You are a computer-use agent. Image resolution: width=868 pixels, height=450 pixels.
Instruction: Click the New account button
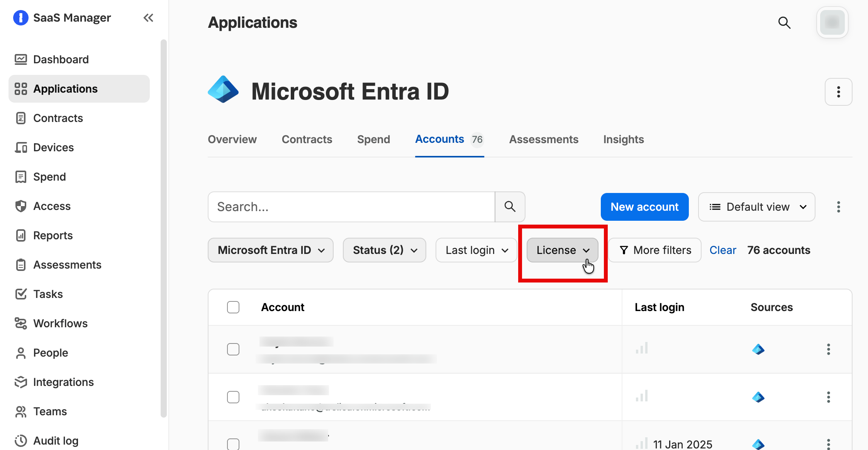tap(644, 207)
